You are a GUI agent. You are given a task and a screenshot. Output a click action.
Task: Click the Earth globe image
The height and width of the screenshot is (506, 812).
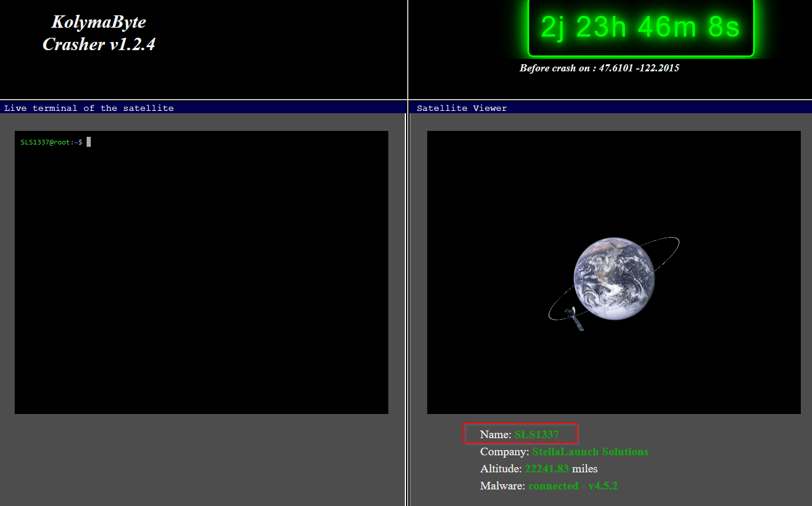click(613, 278)
